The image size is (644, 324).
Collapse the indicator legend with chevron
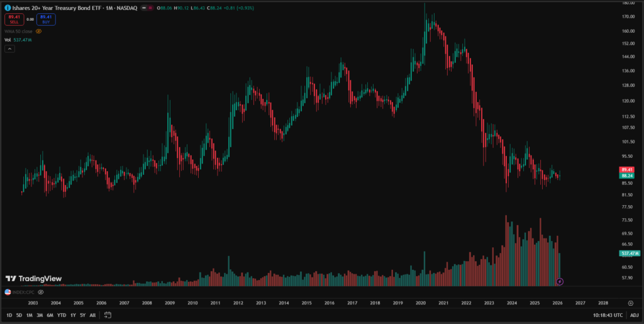pyautogui.click(x=10, y=48)
